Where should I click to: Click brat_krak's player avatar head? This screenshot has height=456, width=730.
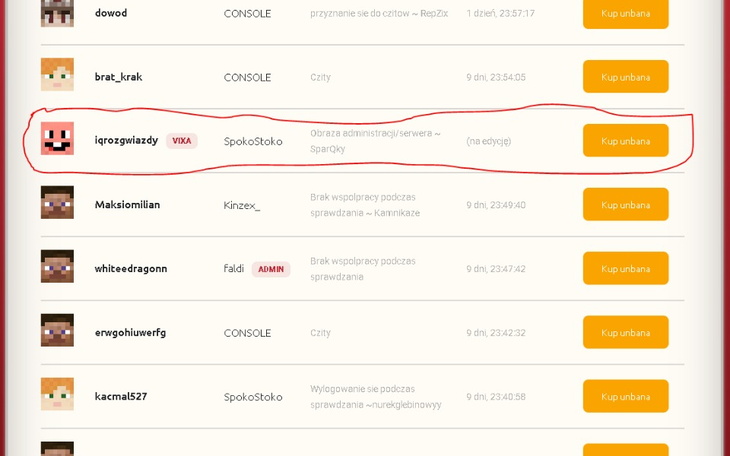click(57, 75)
